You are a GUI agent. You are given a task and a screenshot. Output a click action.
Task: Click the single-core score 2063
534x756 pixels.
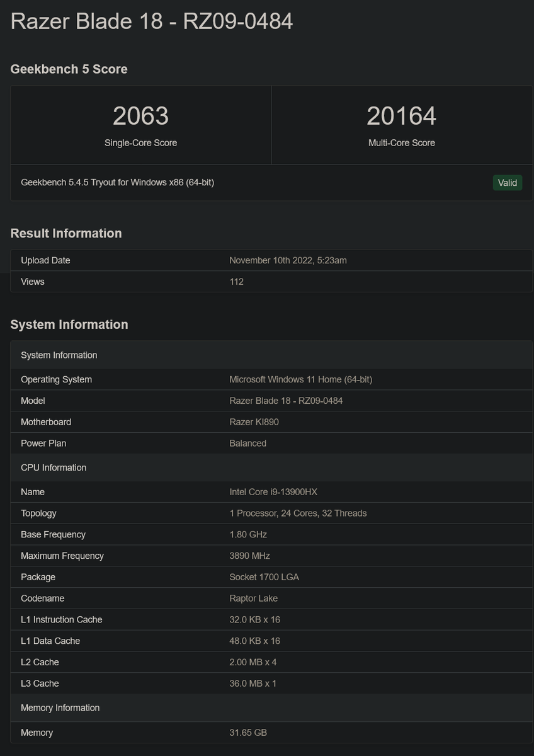coord(140,116)
